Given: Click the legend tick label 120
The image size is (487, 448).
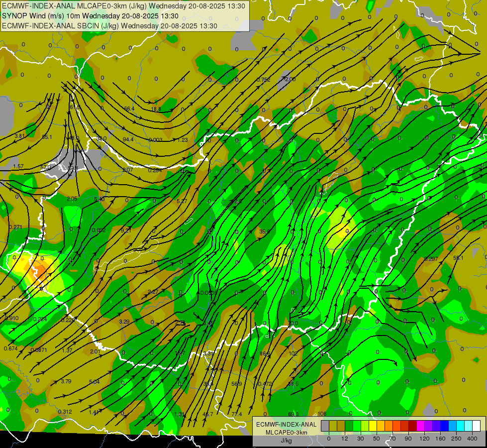Looking at the screenshot, I should pyautogui.click(x=424, y=439).
